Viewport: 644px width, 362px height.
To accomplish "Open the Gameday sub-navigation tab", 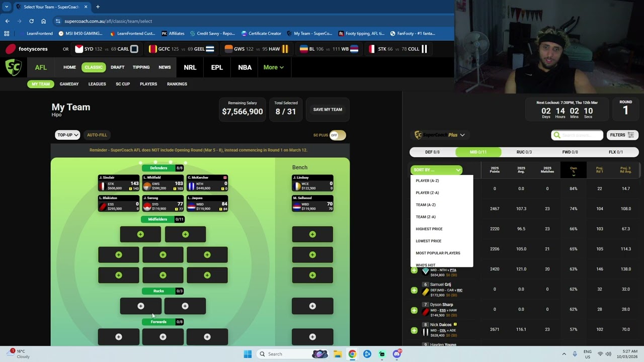I will pyautogui.click(x=69, y=84).
